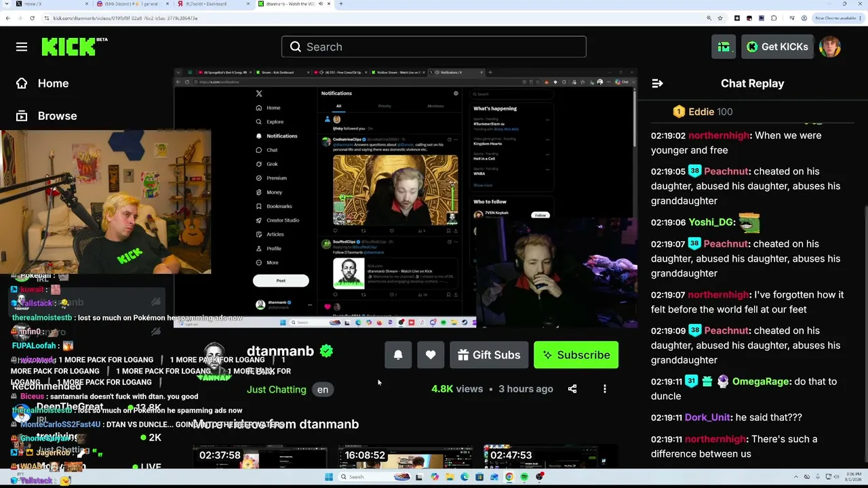
Task: Click username OmegaRage in chat replay
Action: click(761, 382)
